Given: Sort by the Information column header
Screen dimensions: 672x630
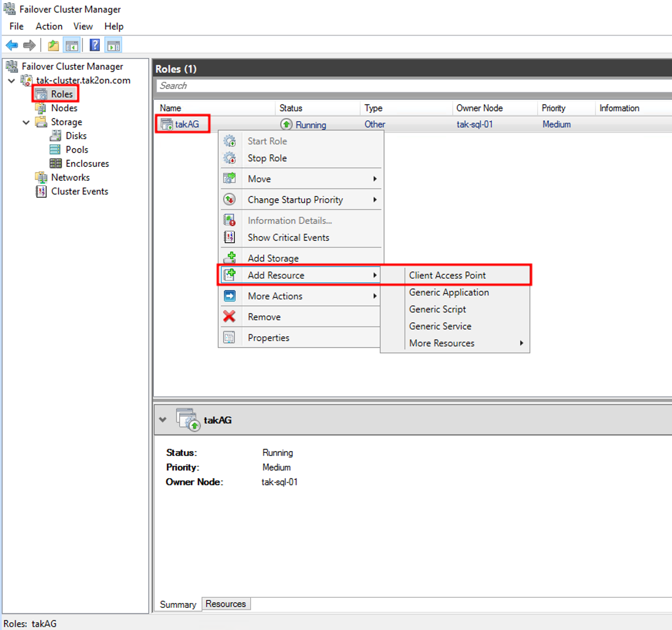Looking at the screenshot, I should coord(634,108).
